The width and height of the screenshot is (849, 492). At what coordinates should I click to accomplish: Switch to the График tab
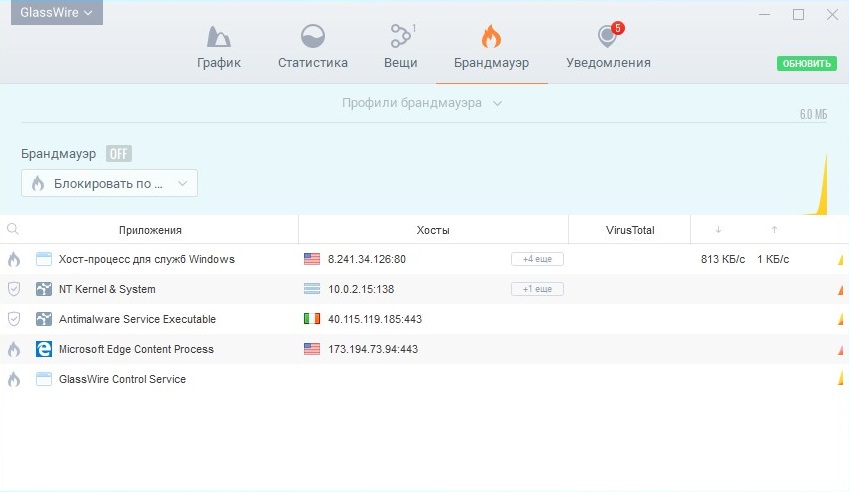pyautogui.click(x=218, y=48)
